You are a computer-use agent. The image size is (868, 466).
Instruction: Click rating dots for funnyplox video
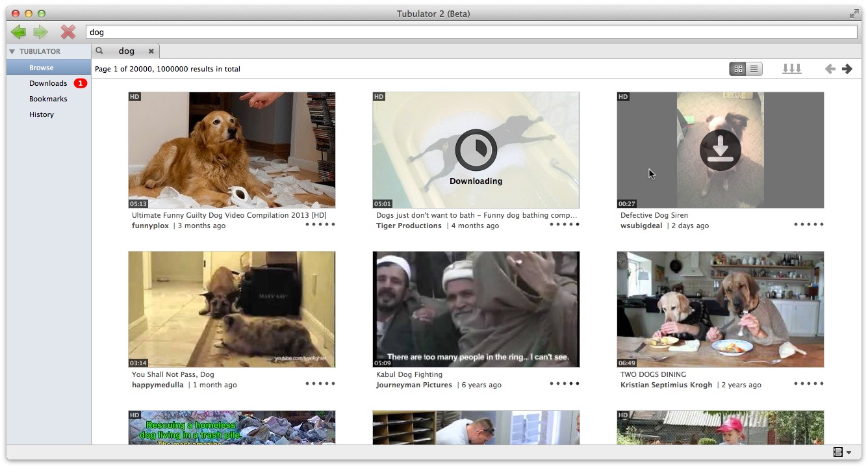tap(320, 224)
